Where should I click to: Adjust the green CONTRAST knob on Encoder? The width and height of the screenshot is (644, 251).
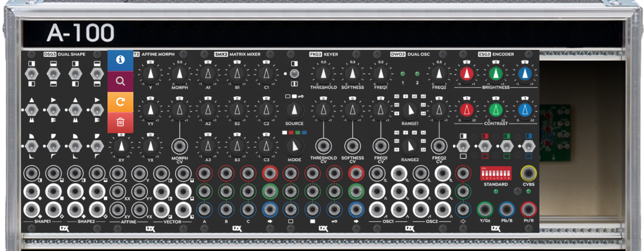(x=496, y=110)
